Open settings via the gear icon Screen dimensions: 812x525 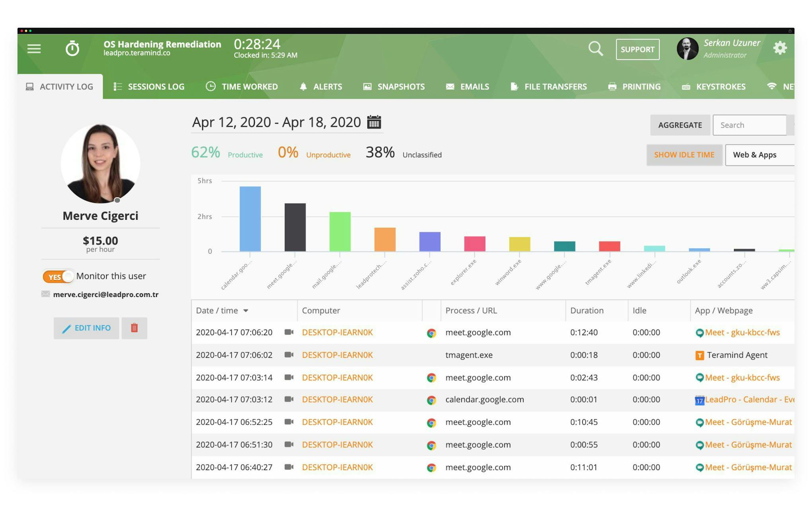pos(780,48)
